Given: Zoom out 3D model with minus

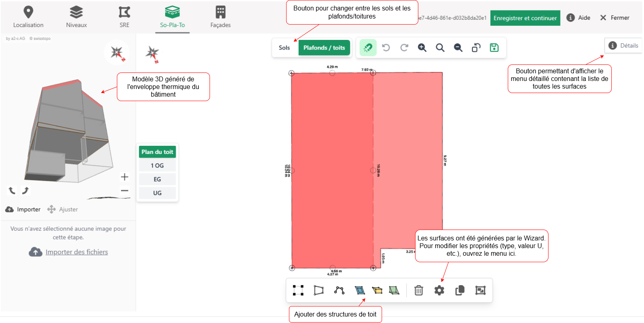Looking at the screenshot, I should [125, 191].
